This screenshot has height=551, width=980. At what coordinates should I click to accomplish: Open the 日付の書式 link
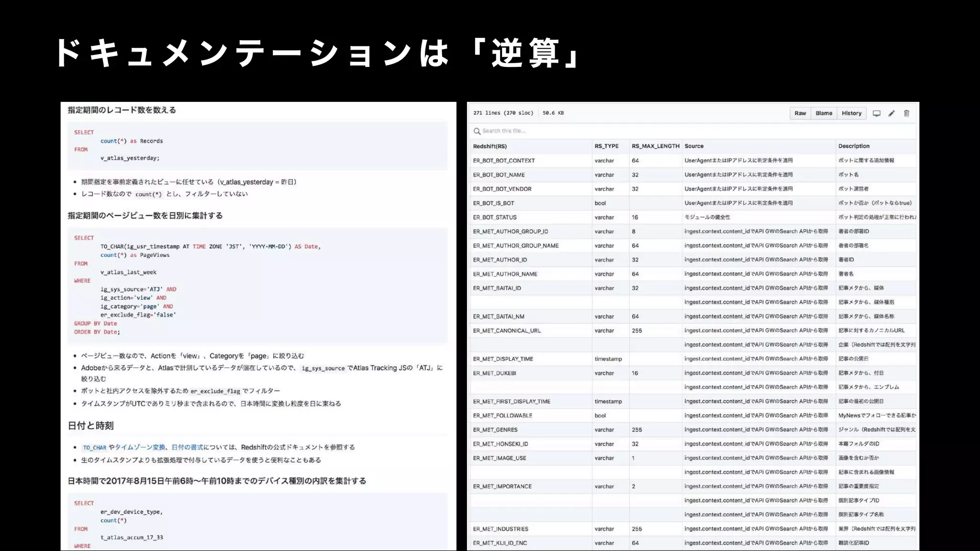tap(187, 447)
